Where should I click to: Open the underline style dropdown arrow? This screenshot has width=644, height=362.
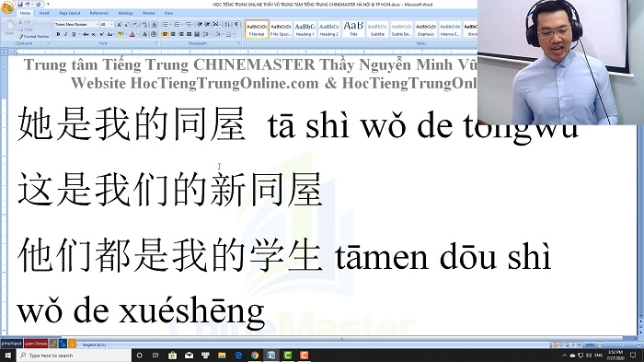pos(79,34)
